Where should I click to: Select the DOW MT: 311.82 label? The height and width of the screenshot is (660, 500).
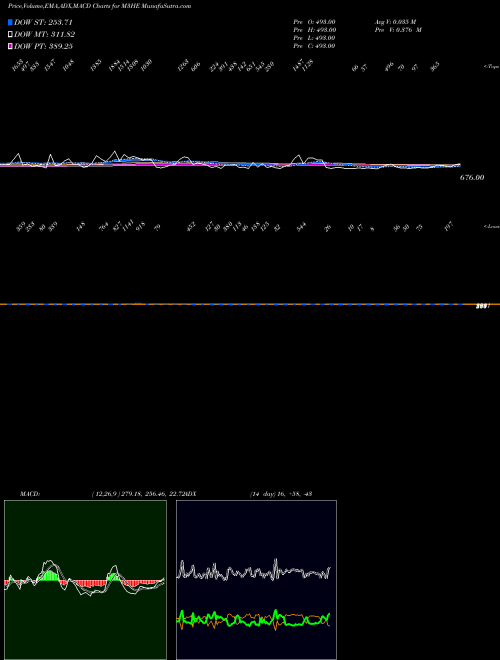(x=44, y=34)
